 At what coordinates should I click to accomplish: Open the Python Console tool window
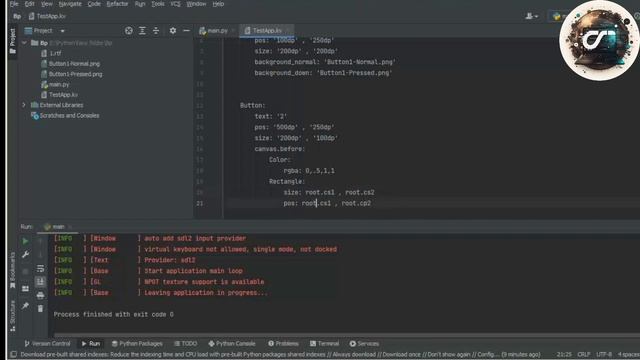tap(232, 344)
